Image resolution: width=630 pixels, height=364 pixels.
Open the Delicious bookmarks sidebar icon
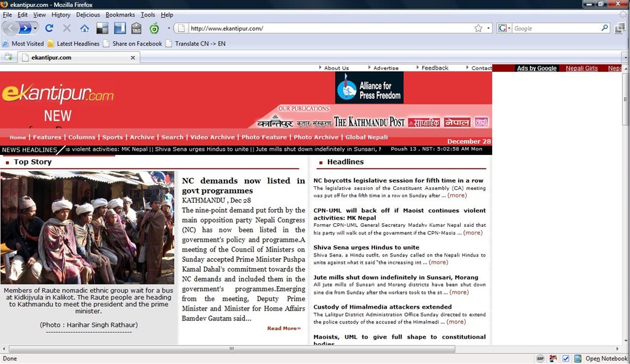120,28
